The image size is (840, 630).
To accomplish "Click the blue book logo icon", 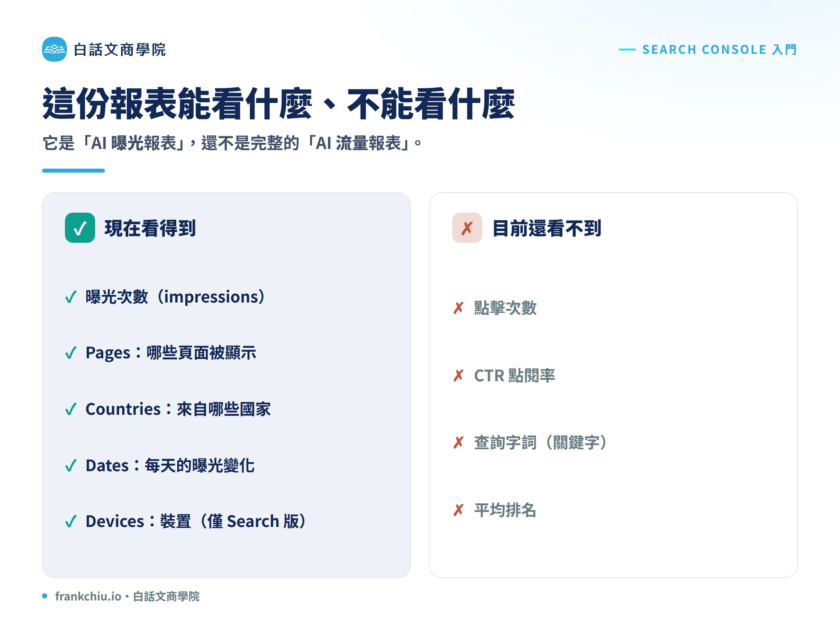I will tap(54, 49).
